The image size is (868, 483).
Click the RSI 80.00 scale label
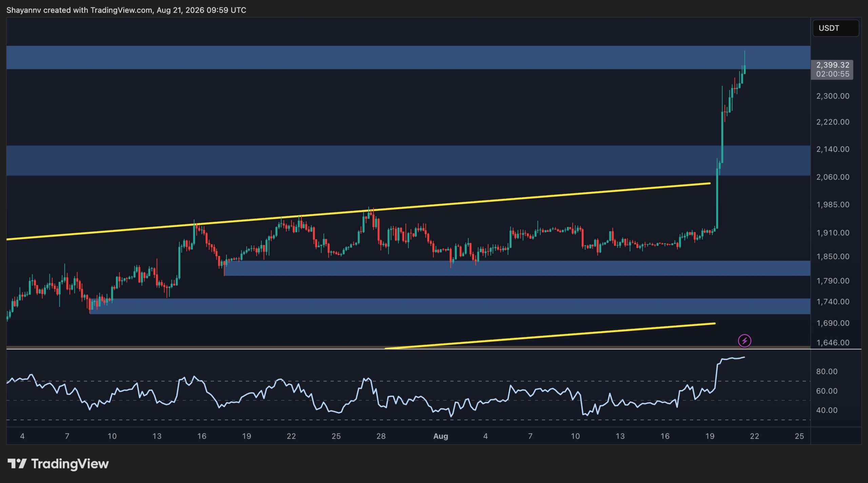pos(827,371)
